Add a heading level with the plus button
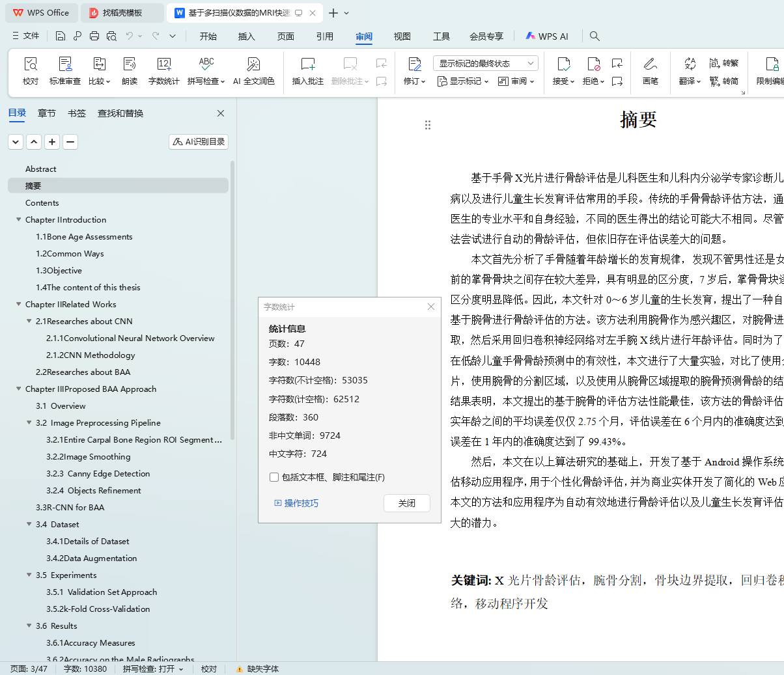The height and width of the screenshot is (675, 784). coord(52,141)
